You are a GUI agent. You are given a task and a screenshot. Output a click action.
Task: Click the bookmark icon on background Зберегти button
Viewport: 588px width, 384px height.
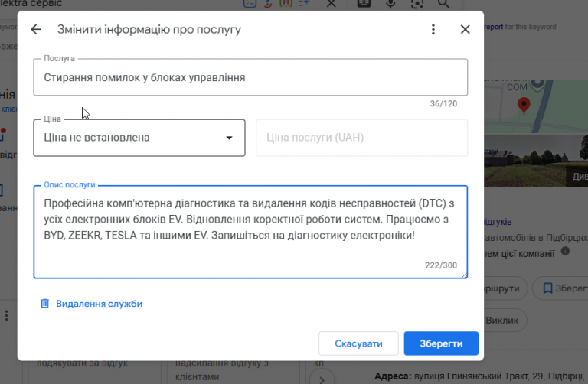(x=547, y=288)
